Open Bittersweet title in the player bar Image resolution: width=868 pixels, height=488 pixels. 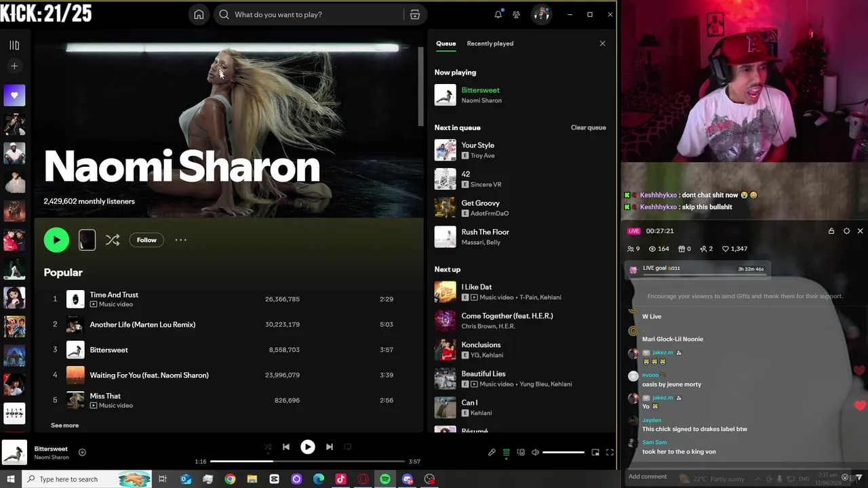click(x=51, y=449)
